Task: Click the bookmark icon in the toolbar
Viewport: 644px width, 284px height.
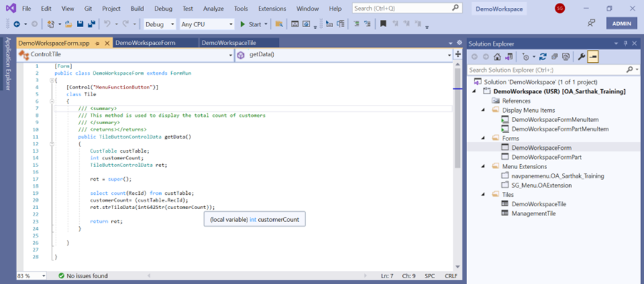Action: click(383, 24)
